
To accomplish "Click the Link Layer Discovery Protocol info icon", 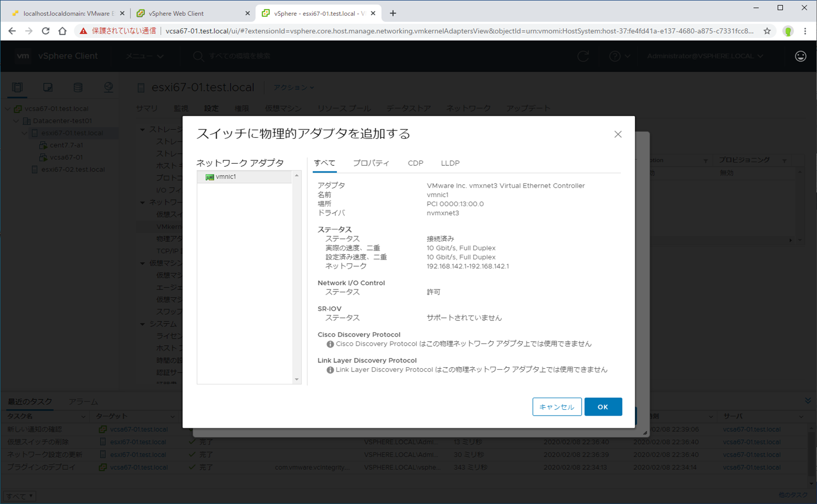I will tap(330, 370).
